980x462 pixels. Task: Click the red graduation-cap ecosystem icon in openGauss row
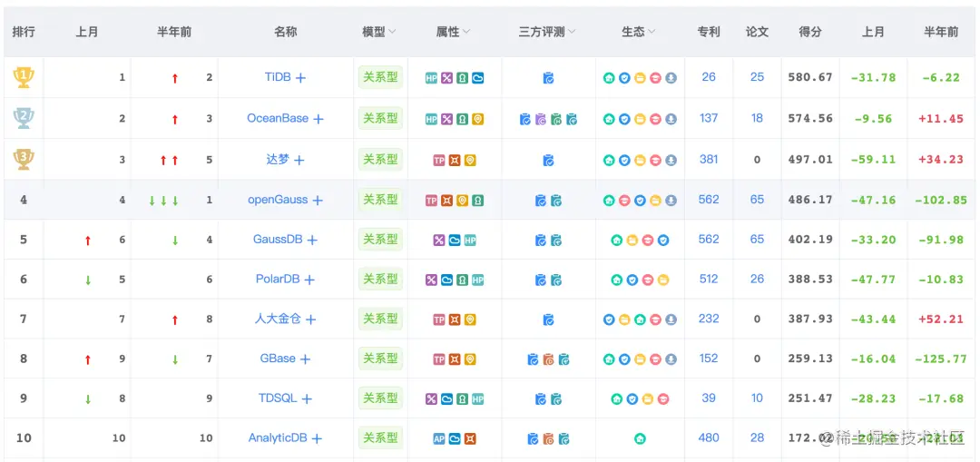coord(624,201)
